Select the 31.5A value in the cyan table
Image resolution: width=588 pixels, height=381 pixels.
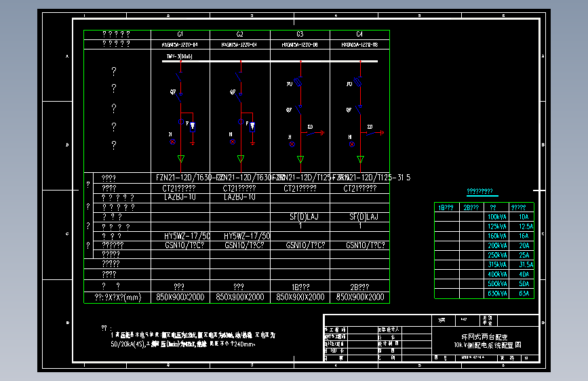[526, 265]
